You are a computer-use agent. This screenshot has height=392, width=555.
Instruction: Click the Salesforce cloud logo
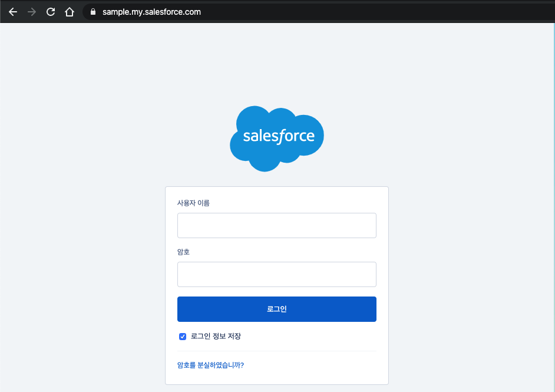coord(277,139)
